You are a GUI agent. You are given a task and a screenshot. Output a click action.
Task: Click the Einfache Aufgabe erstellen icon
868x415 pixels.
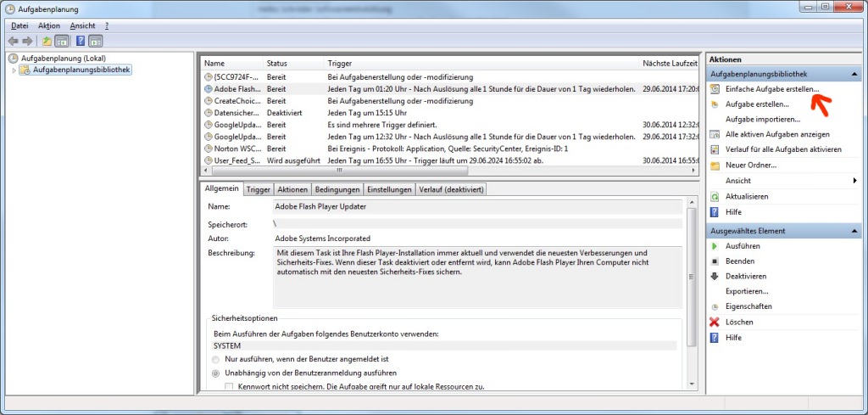[715, 89]
